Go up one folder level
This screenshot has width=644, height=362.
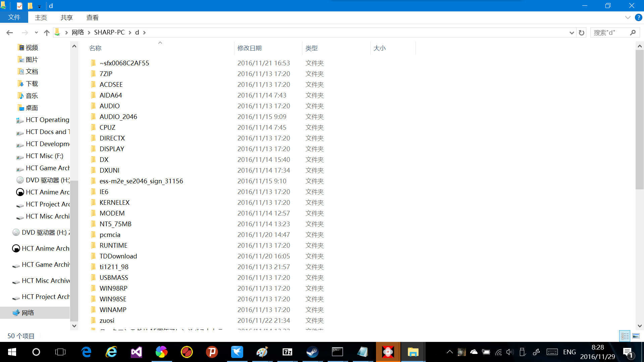click(47, 33)
